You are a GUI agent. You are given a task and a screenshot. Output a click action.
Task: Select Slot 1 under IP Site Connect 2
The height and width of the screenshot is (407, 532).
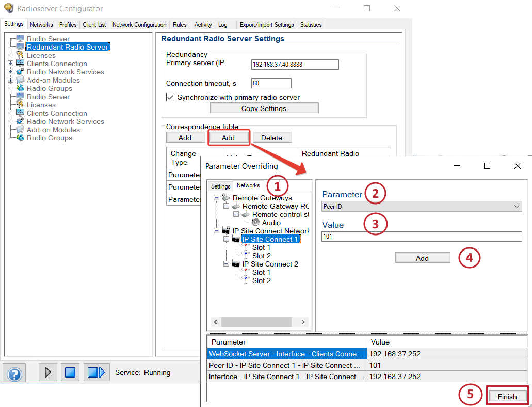point(261,273)
